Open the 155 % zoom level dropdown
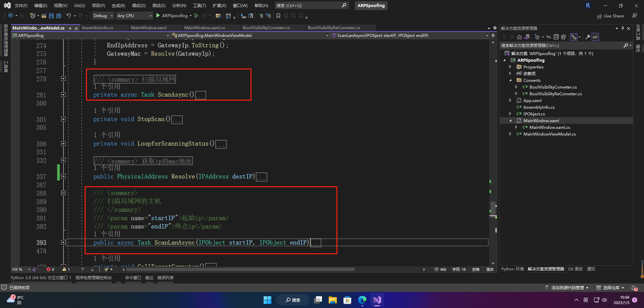 [21, 269]
